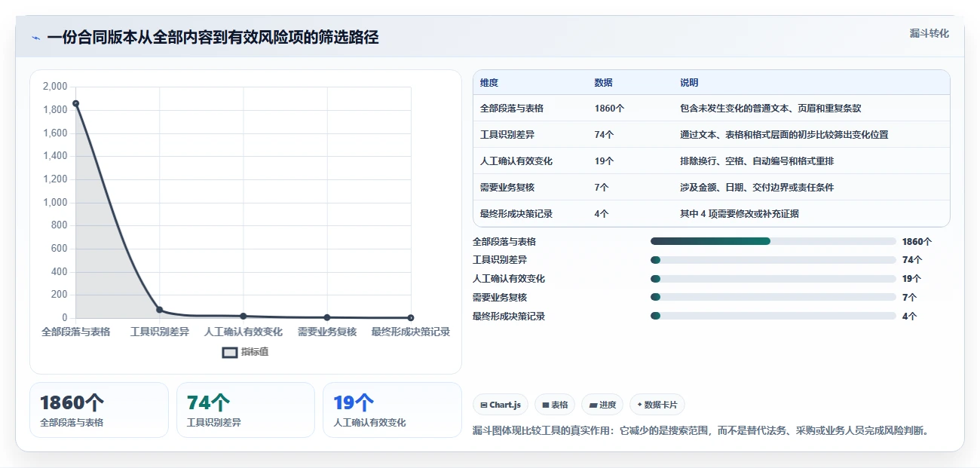Click the 最终形成决策记录 label left of progress bar
Viewport: 980px width, 468px height.
point(509,317)
